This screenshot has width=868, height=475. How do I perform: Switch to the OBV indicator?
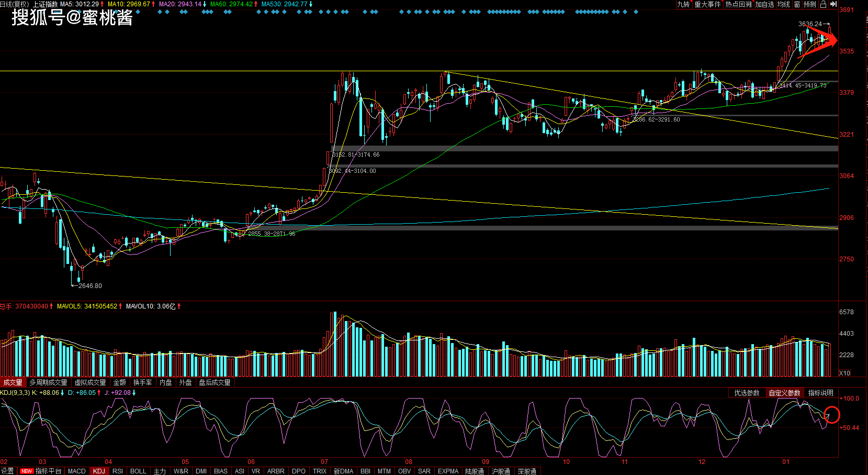coord(404,471)
